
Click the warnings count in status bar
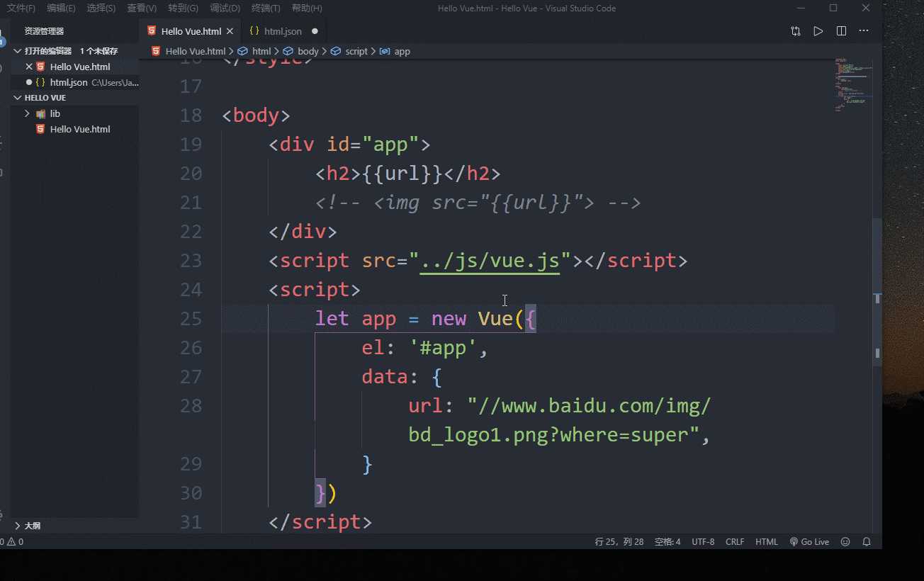[16, 541]
